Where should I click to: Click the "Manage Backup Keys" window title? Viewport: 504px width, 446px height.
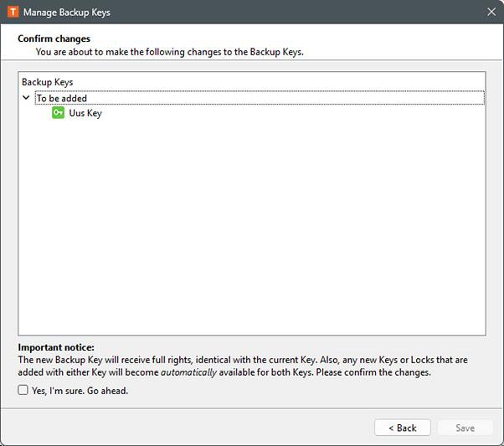coord(67,13)
